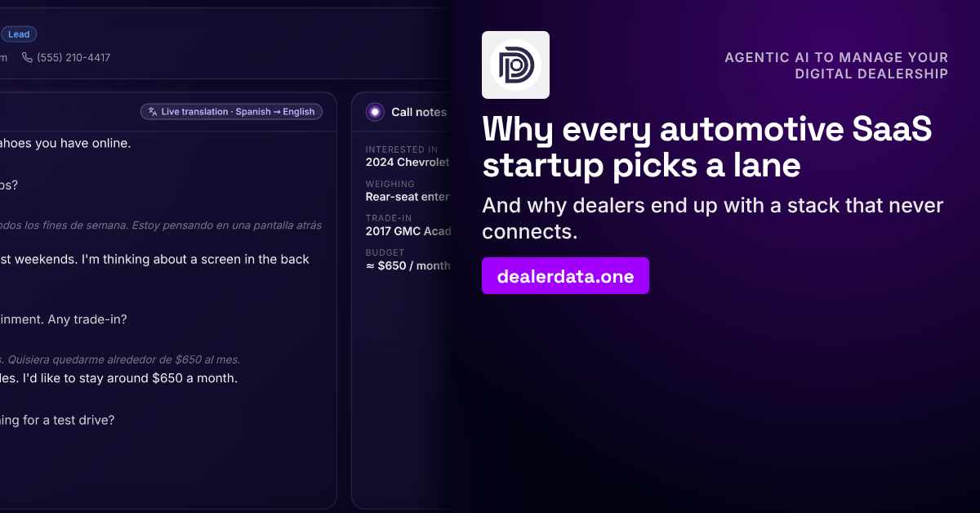Open the dealerdata.one link button
The width and height of the screenshot is (980, 513).
(565, 276)
